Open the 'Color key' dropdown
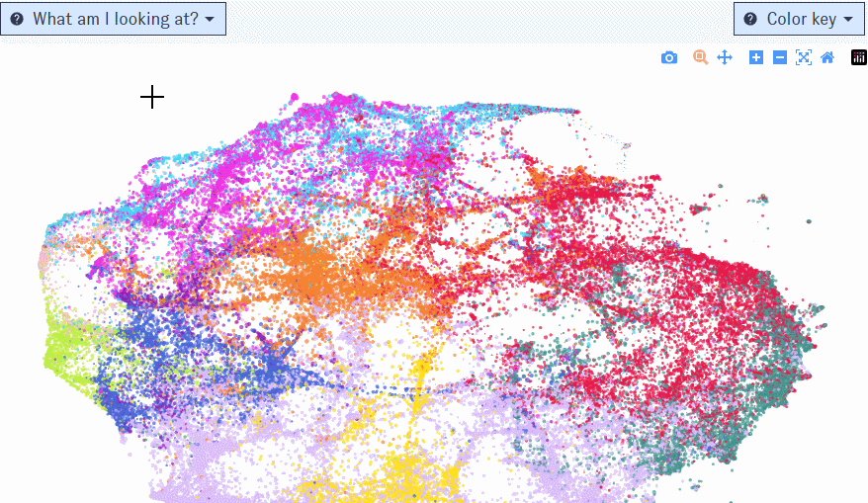 pos(799,19)
